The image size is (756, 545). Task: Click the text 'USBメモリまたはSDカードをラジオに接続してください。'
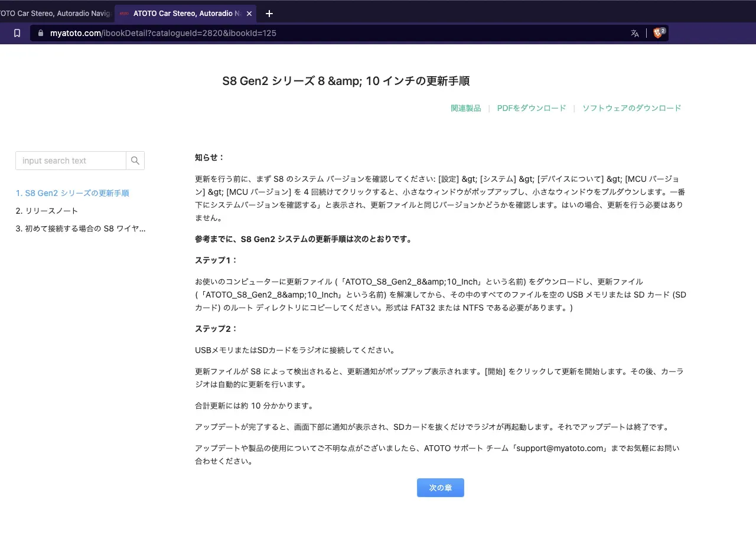tap(295, 350)
